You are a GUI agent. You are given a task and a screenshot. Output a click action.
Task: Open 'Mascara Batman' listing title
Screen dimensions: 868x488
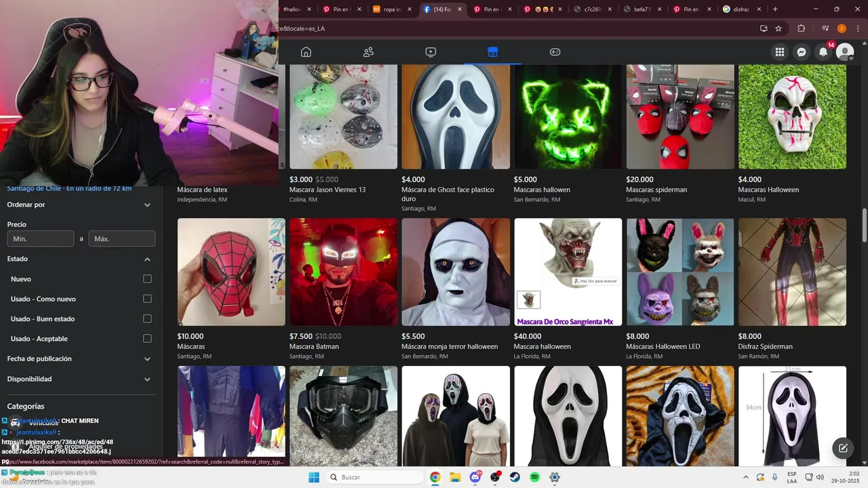point(314,346)
